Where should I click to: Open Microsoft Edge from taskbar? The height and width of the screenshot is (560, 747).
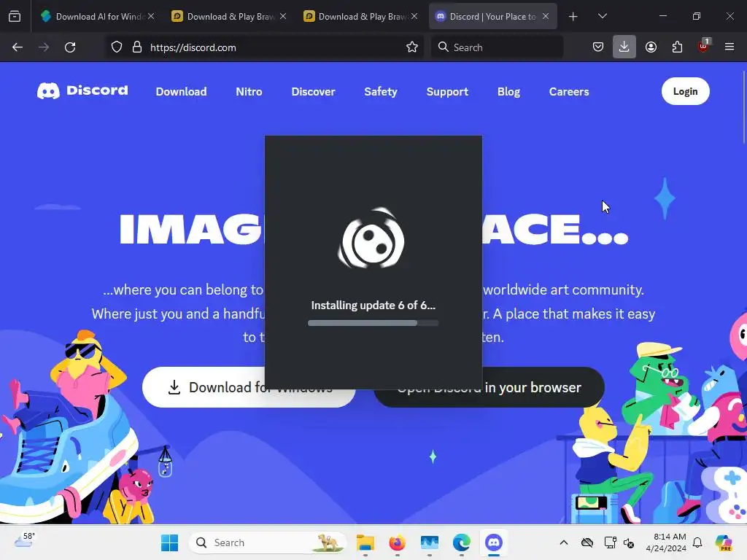(x=462, y=542)
